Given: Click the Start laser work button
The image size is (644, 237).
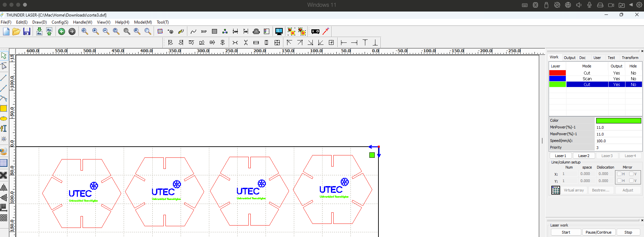Looking at the screenshot, I should [566, 232].
